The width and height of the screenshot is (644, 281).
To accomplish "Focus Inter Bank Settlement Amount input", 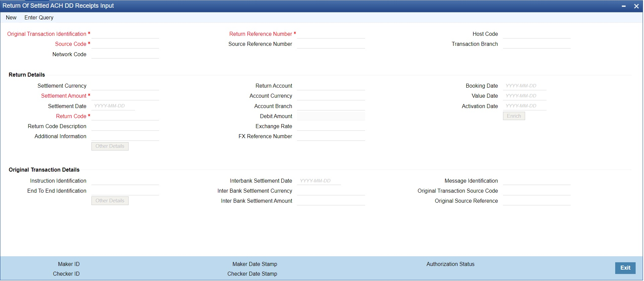I will pyautogui.click(x=331, y=201).
